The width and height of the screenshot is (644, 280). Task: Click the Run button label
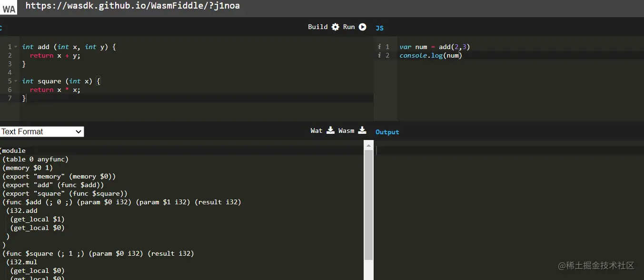tap(349, 27)
